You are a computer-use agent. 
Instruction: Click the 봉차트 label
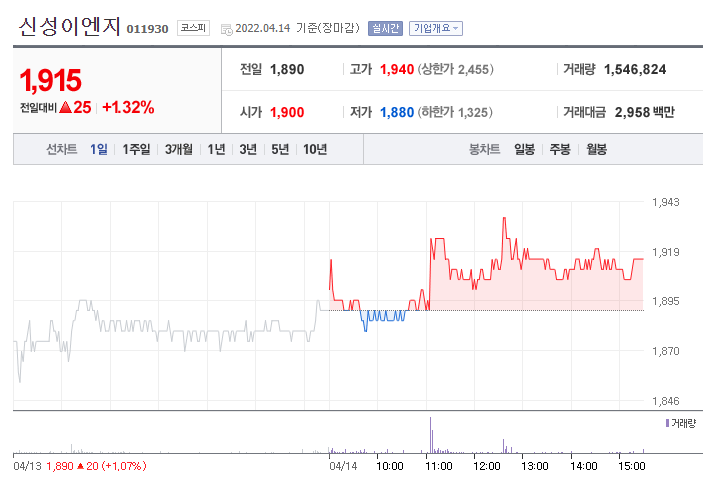click(484, 149)
